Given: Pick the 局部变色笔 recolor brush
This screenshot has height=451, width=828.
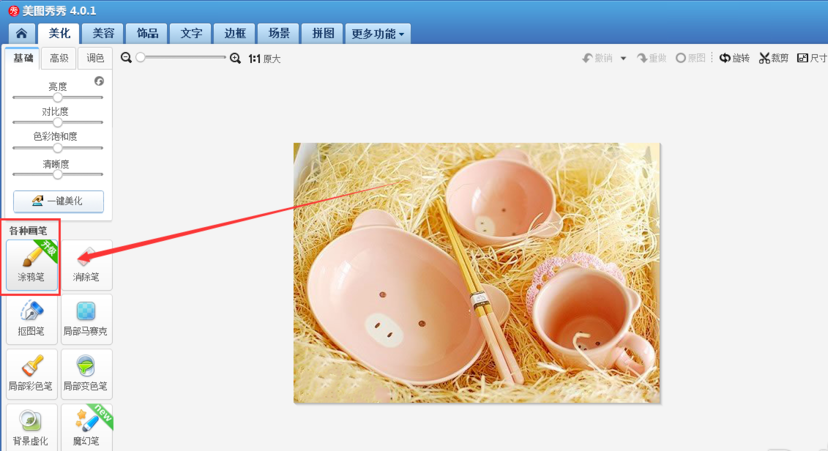Looking at the screenshot, I should [87, 374].
